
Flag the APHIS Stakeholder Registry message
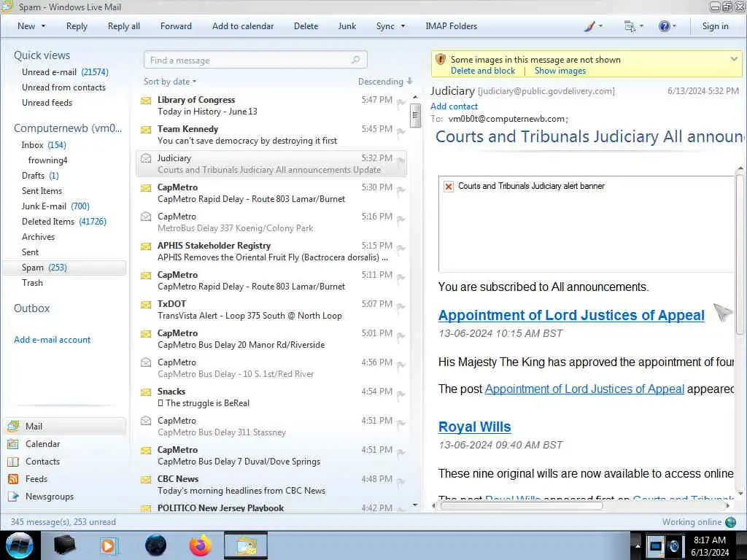[x=400, y=248]
